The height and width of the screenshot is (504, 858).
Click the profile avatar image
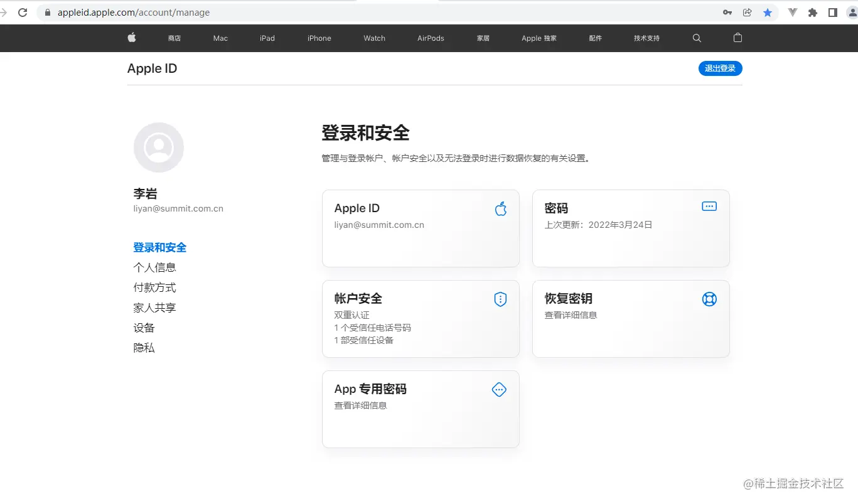click(158, 147)
